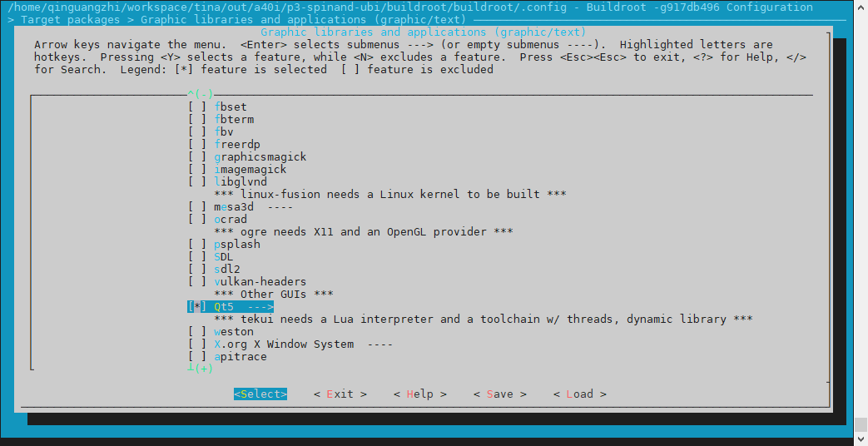Choose the Exit button
868x446 pixels.
click(340, 394)
